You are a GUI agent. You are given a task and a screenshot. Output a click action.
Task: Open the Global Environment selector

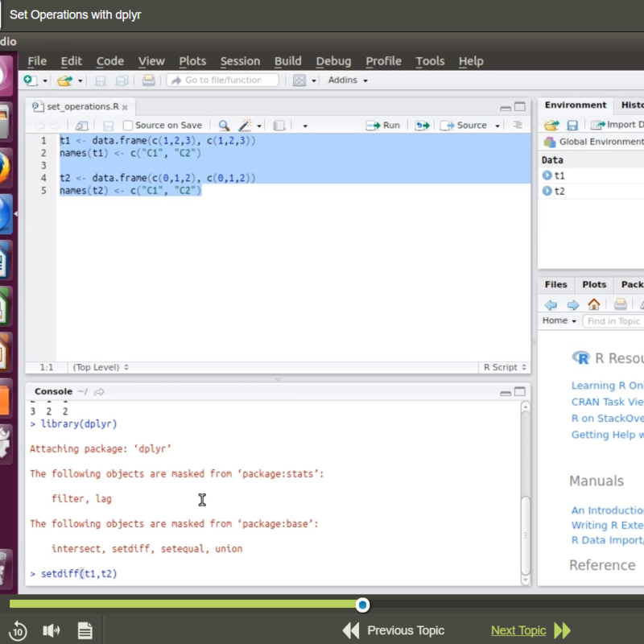click(593, 142)
